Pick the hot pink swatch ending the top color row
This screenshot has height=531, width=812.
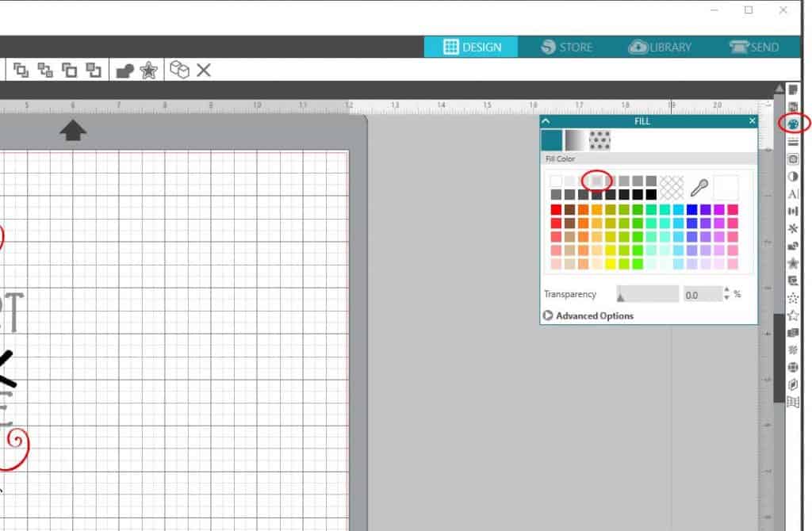click(733, 209)
